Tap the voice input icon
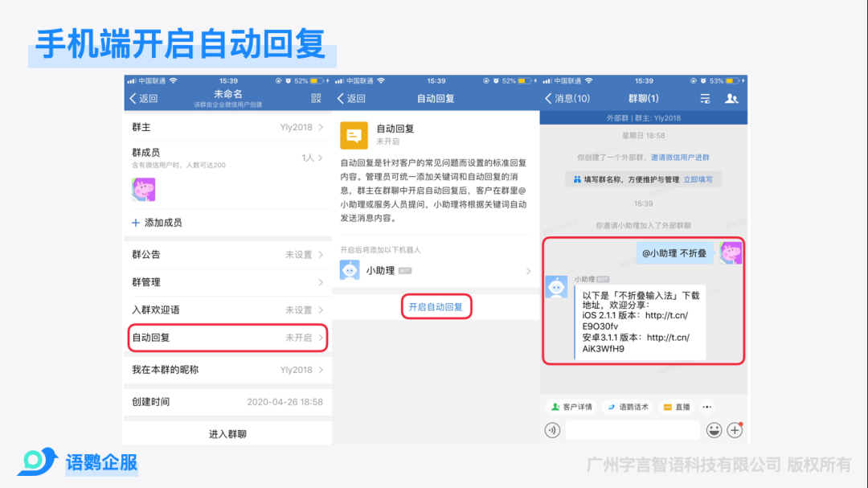868x488 pixels. pyautogui.click(x=552, y=430)
